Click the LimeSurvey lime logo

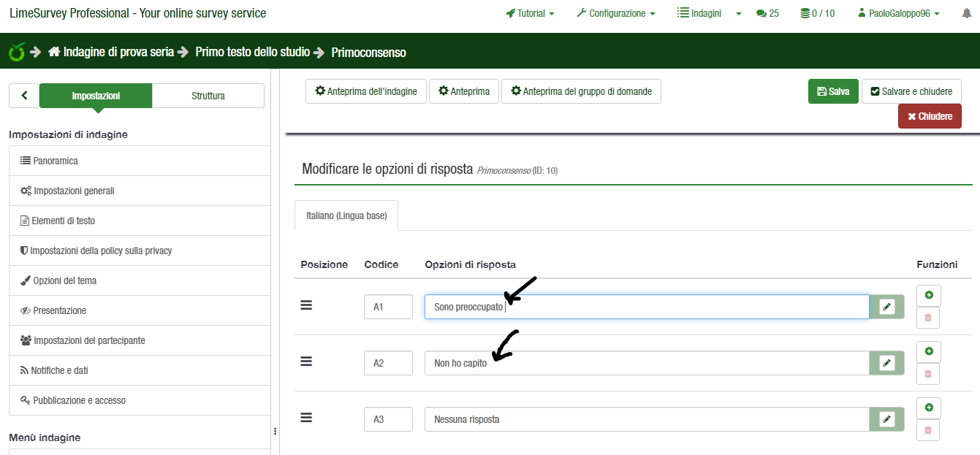pyautogui.click(x=16, y=52)
